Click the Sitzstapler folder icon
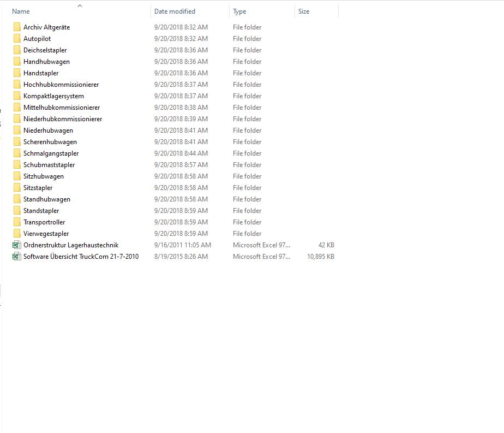This screenshot has width=504, height=433. point(17,187)
